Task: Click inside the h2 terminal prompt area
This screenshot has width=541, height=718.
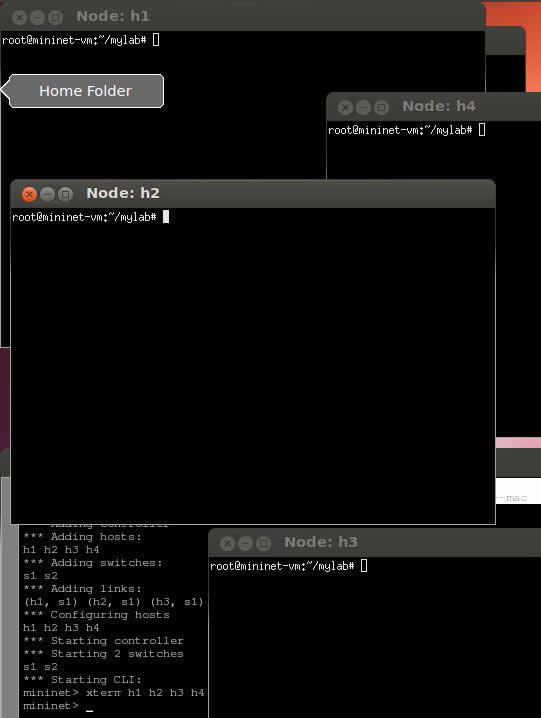Action: pos(252,365)
